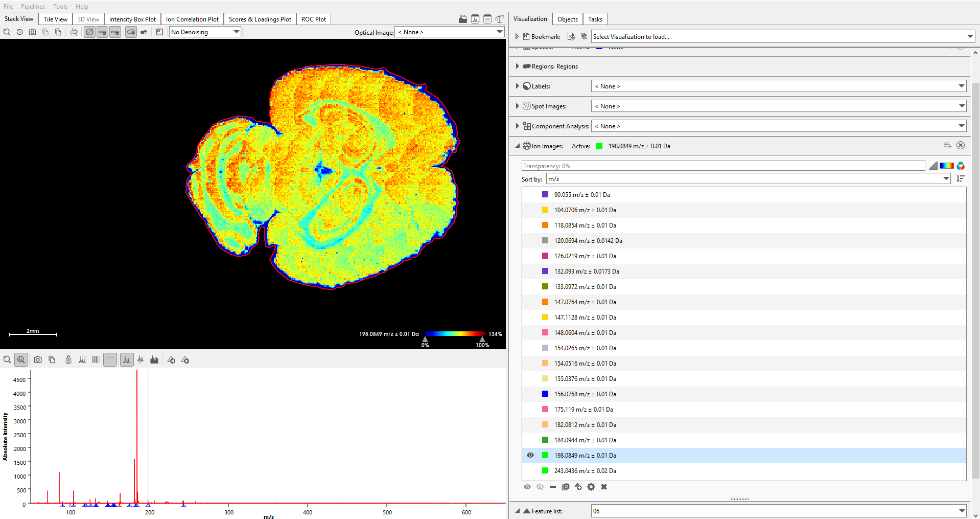The height and width of the screenshot is (519, 980).
Task: Click the spectrum lock icon
Action: pyautogui.click(x=68, y=360)
